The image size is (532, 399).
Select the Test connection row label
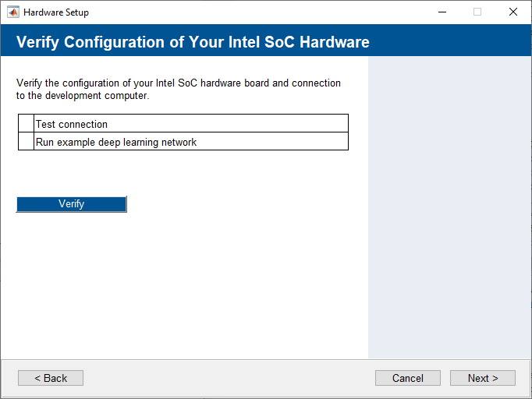[x=72, y=125]
